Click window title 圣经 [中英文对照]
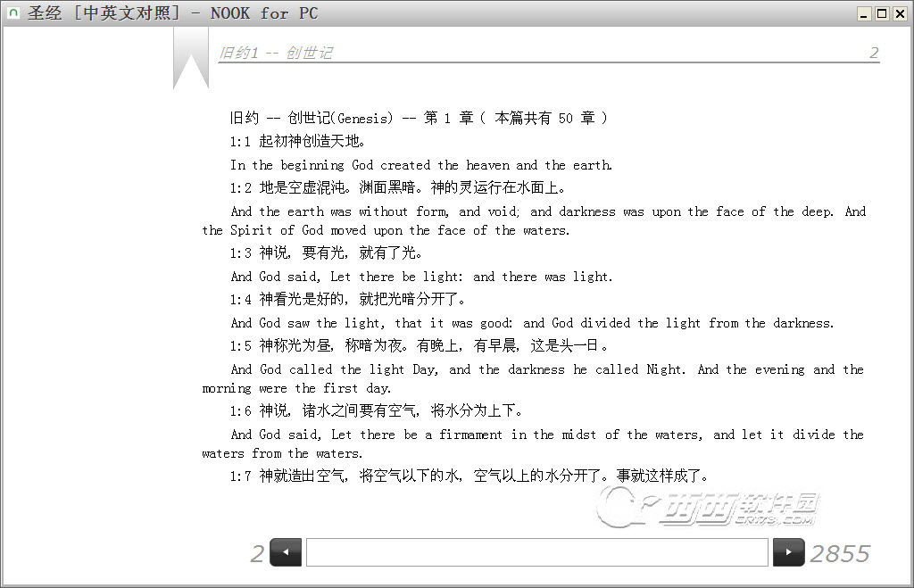Screen dimensions: 914x588 point(104,12)
